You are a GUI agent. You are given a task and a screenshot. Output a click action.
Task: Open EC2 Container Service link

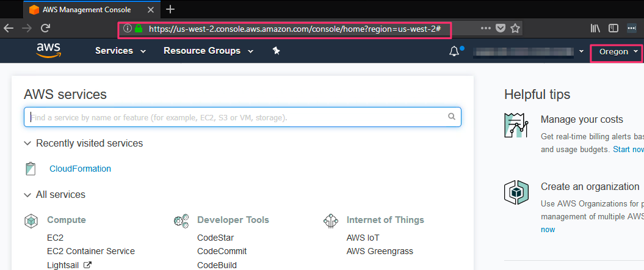click(x=91, y=251)
